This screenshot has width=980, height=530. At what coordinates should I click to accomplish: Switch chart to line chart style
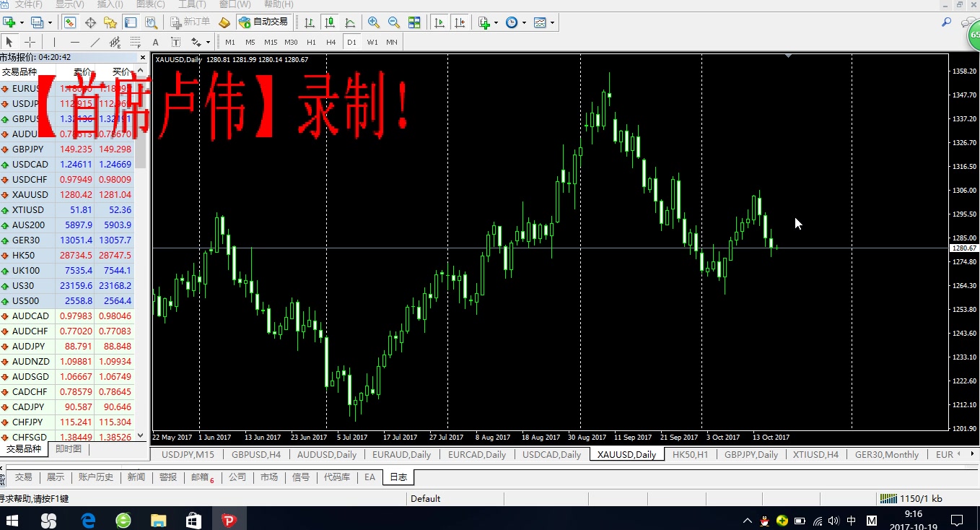(350, 22)
